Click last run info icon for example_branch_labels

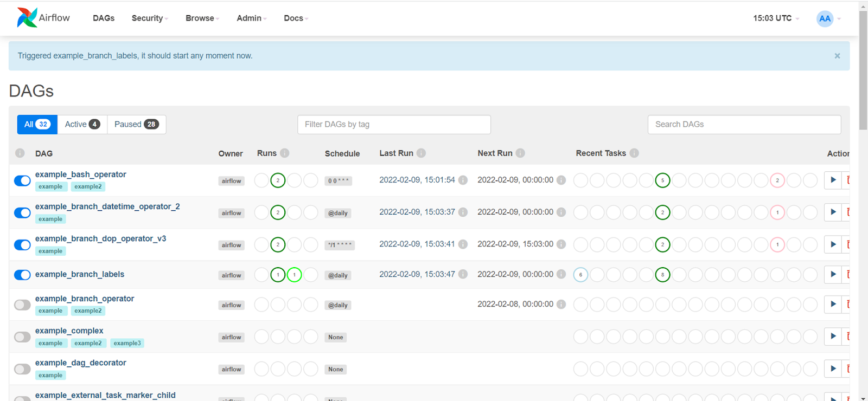coord(463,274)
